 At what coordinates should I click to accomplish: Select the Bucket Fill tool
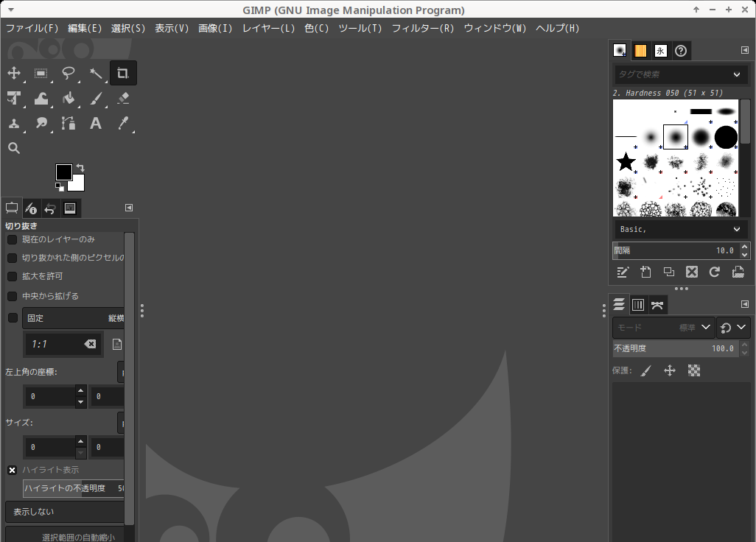tap(69, 98)
